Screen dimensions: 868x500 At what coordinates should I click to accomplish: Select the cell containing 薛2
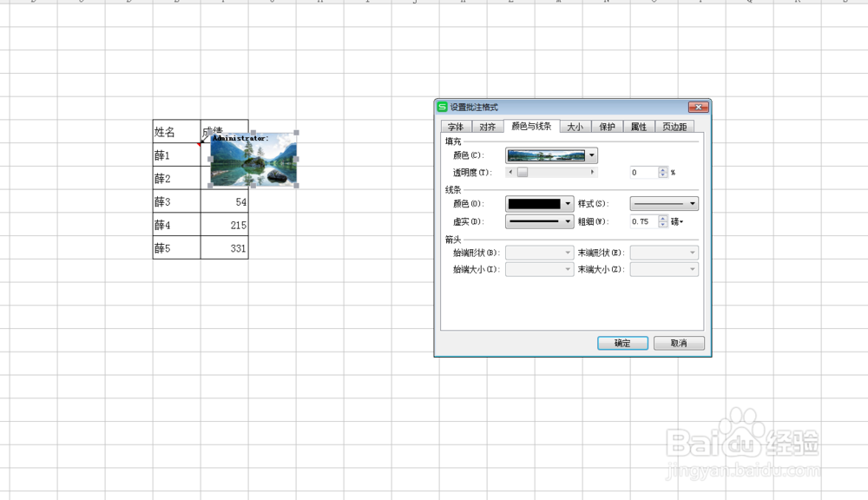176,178
